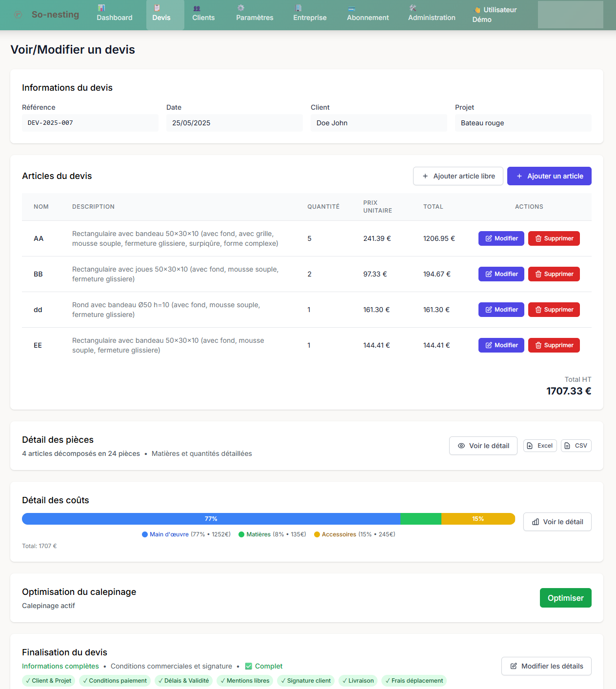Export pieces detail as CSV
The image size is (616, 689).
click(576, 446)
